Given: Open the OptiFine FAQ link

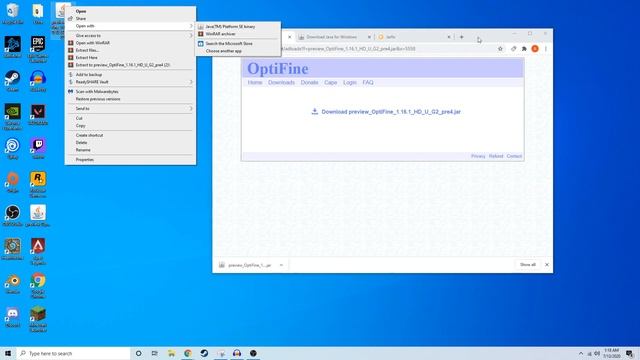Looking at the screenshot, I should 368,82.
